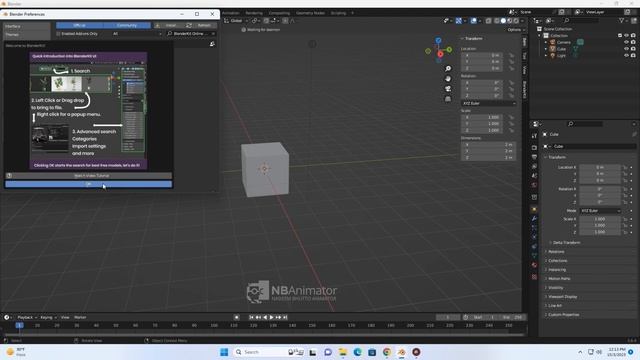Toggle X-ray mode in viewport header
The height and width of the screenshot is (360, 640).
click(x=489, y=20)
